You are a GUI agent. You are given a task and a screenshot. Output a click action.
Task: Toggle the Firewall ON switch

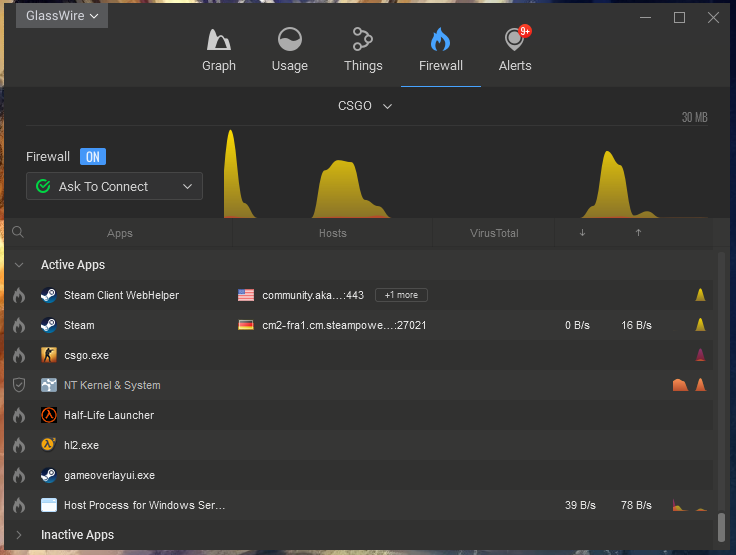pos(93,157)
